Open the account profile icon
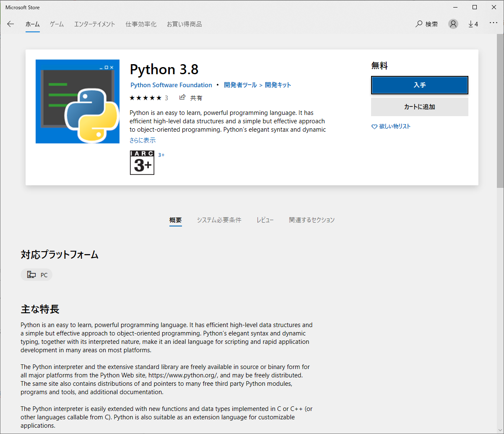 pos(453,24)
